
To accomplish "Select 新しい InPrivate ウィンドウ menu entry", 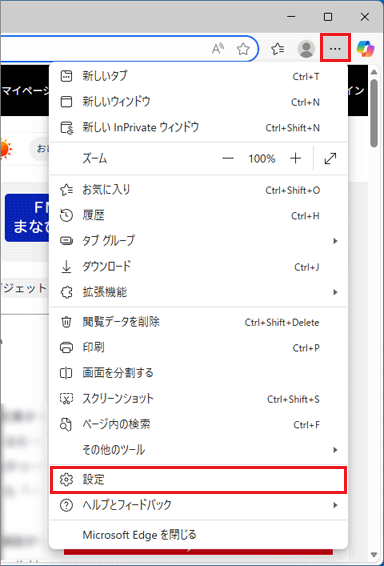I will [x=198, y=128].
